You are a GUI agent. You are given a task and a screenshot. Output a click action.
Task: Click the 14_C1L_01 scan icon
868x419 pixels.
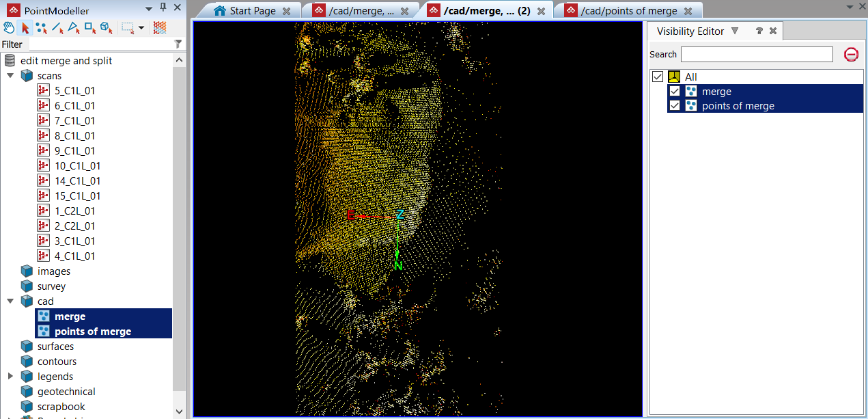tap(44, 181)
